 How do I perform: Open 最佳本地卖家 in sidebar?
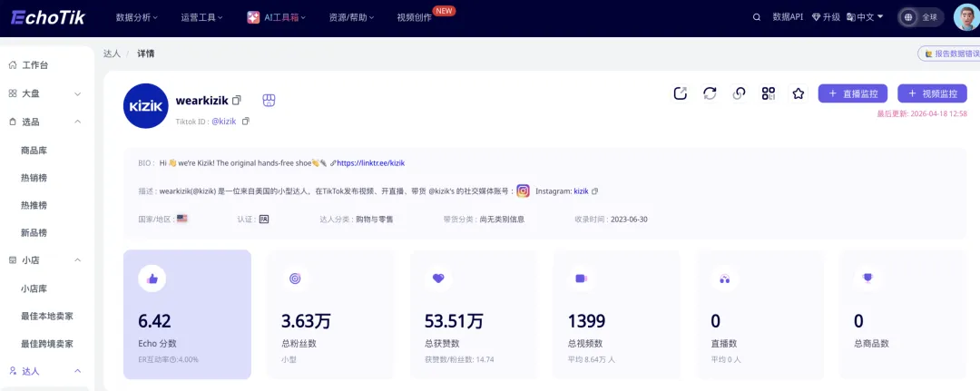click(x=47, y=316)
